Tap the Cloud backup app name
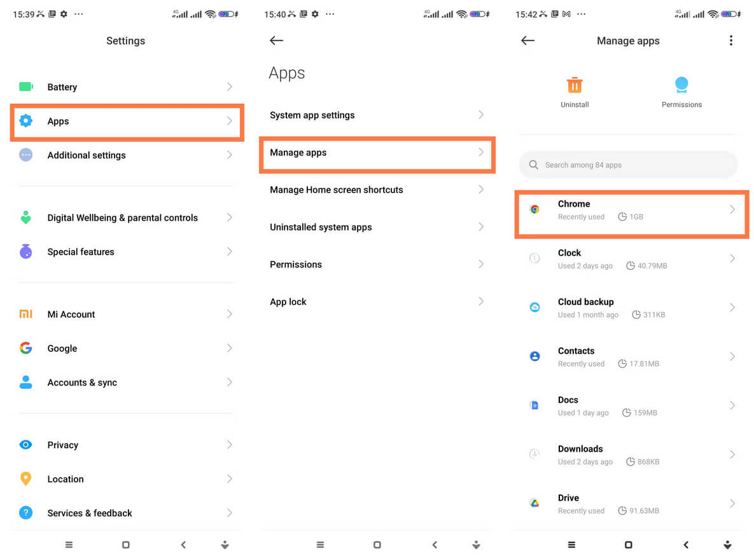Image resolution: width=754 pixels, height=560 pixels. 585,302
